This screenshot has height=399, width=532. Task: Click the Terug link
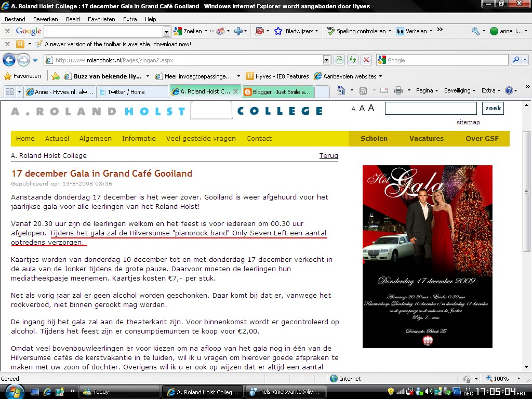click(x=329, y=155)
